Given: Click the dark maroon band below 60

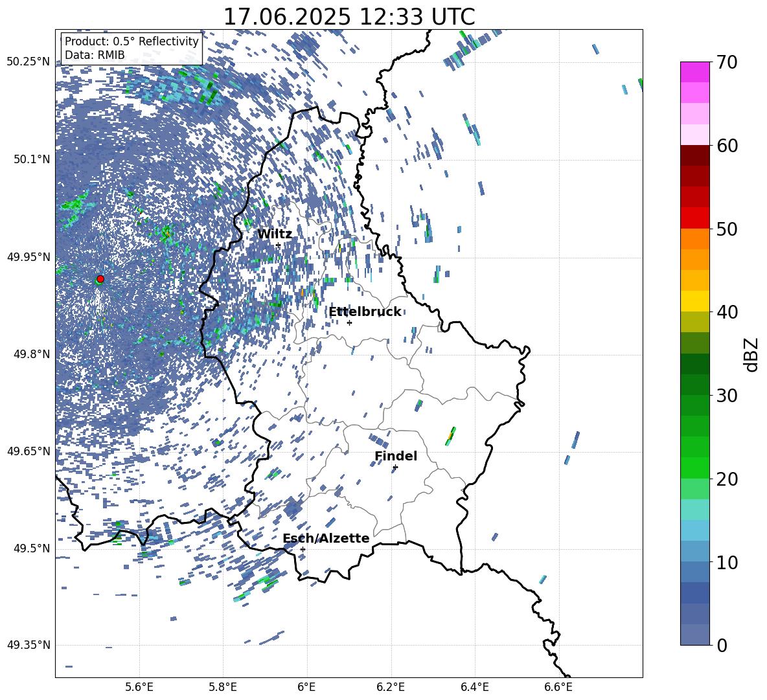Looking at the screenshot, I should (x=695, y=155).
